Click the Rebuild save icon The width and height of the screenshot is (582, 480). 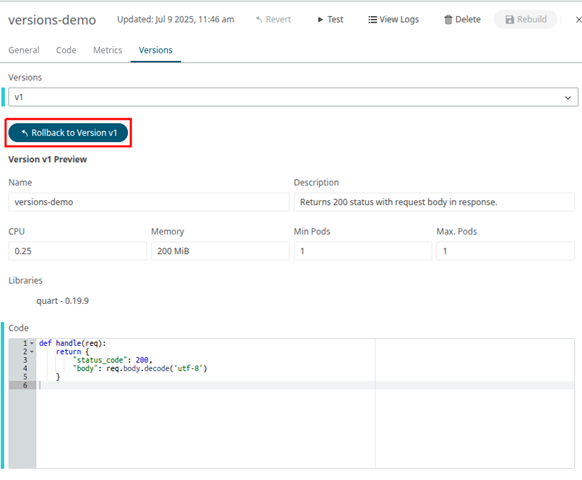click(x=510, y=20)
